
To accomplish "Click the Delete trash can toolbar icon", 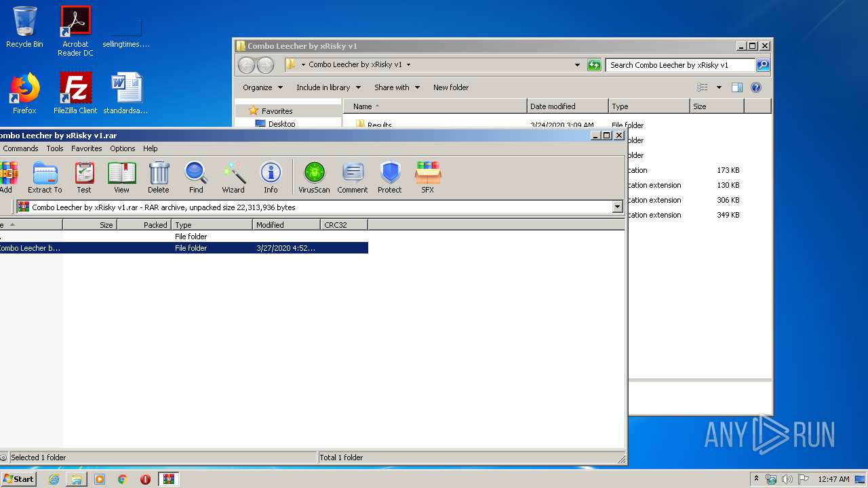I will (159, 178).
